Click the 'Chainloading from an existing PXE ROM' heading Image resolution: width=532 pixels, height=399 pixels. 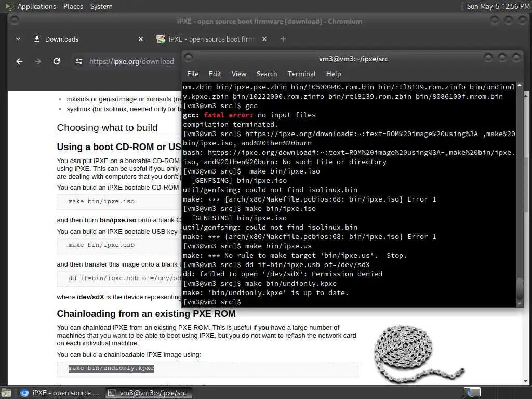[x=146, y=314]
